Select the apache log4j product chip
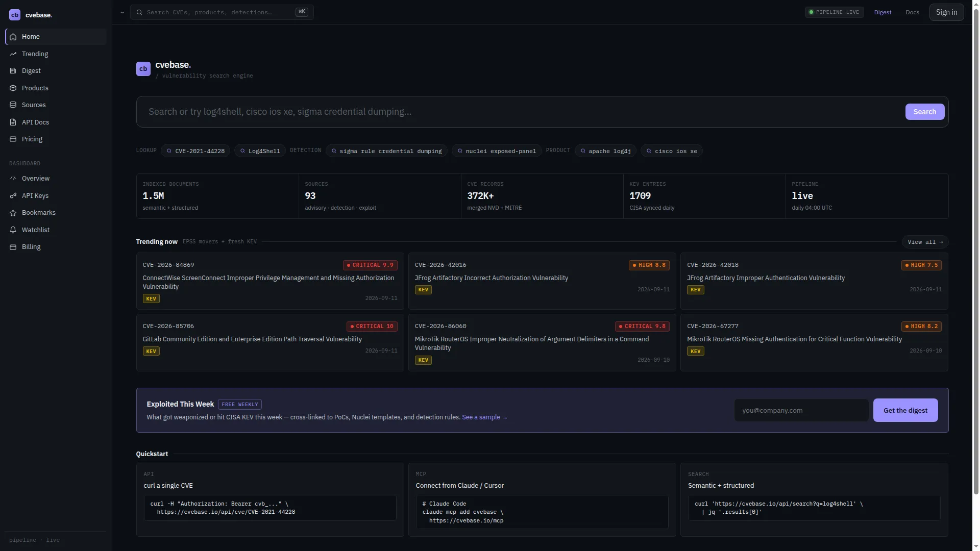 click(605, 151)
